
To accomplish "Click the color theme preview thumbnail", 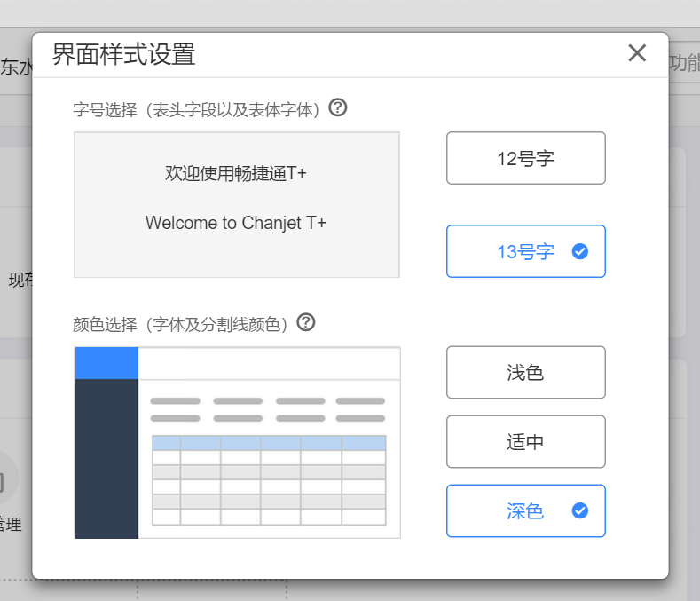I will (238, 442).
